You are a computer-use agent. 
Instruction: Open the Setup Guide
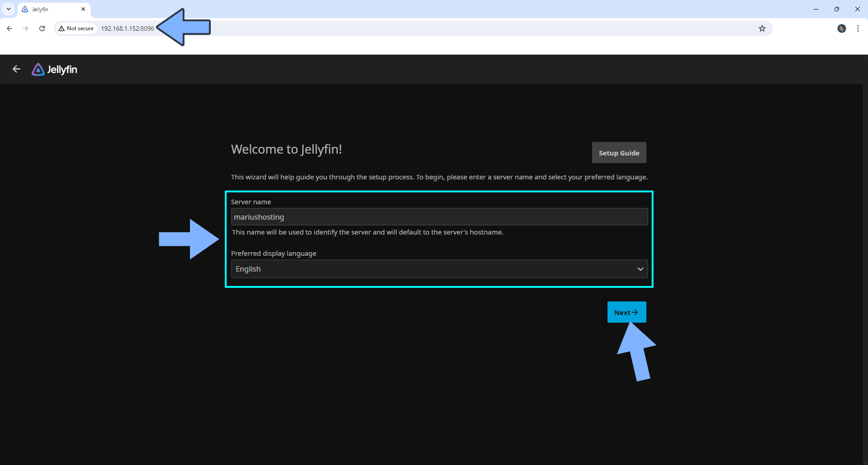pyautogui.click(x=619, y=153)
